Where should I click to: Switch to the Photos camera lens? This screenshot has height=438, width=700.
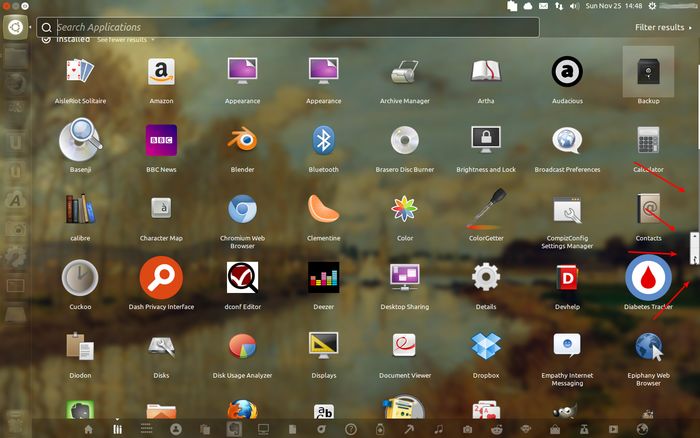[467, 430]
